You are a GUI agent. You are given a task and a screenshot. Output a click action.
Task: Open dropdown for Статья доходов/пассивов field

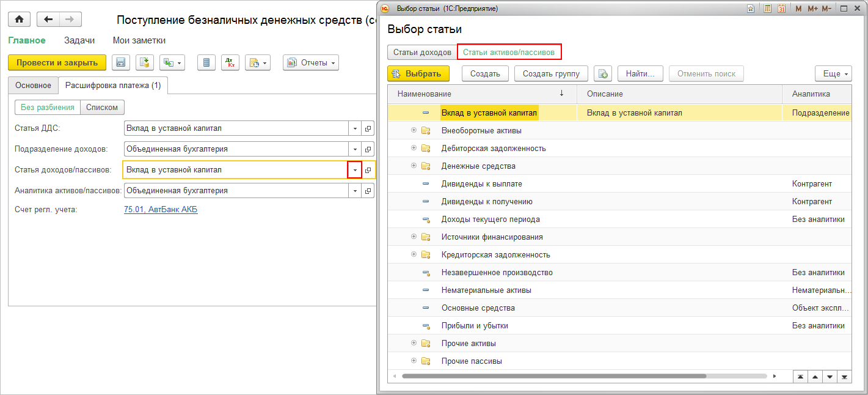(x=355, y=170)
